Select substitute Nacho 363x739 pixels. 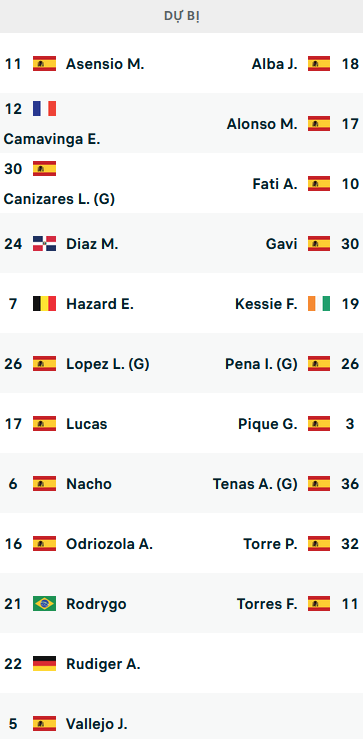coord(89,484)
